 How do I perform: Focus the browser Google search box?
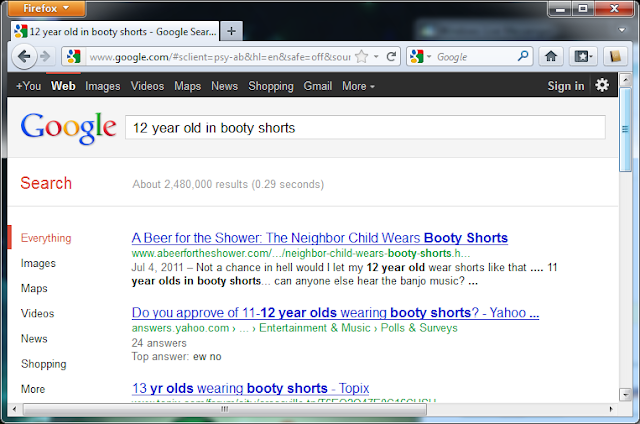[473, 57]
